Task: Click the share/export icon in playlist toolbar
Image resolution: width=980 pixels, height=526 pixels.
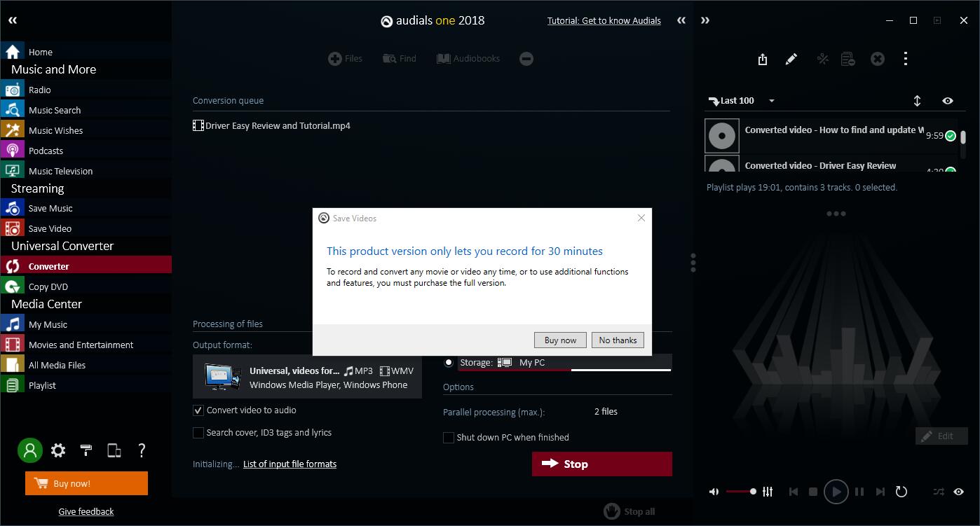Action: [x=763, y=60]
